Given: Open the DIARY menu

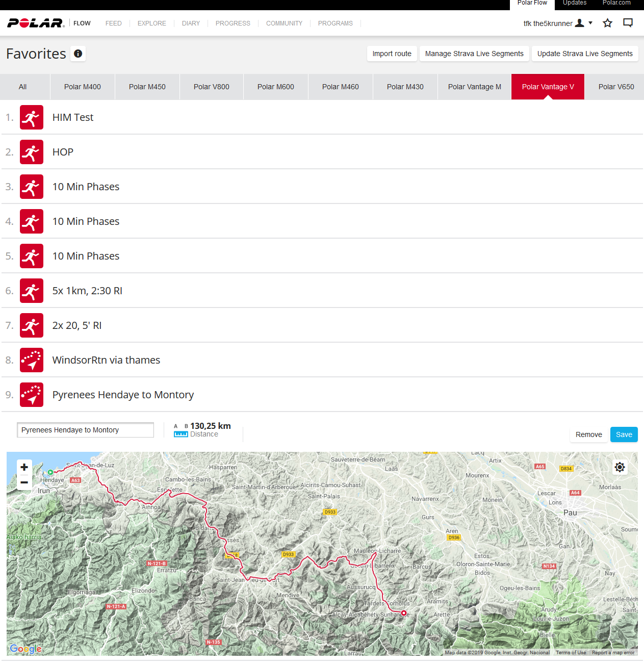Looking at the screenshot, I should click(191, 23).
